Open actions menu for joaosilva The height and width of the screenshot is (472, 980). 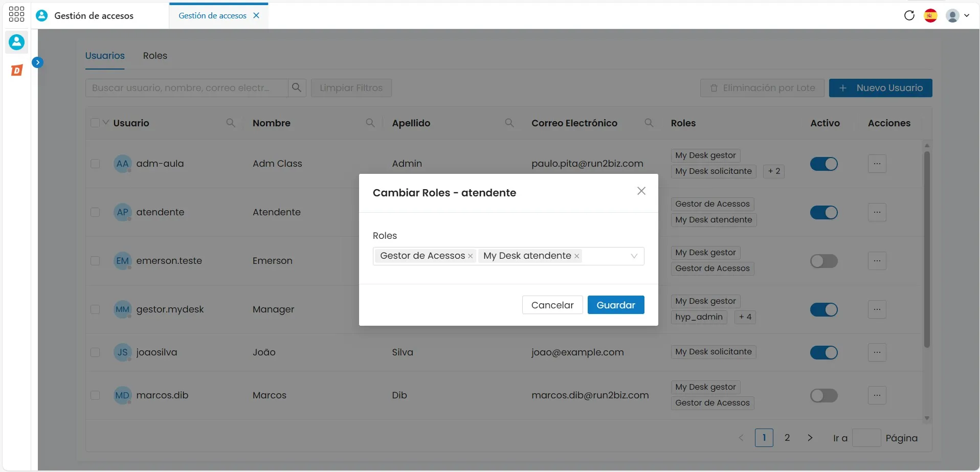[x=877, y=352]
